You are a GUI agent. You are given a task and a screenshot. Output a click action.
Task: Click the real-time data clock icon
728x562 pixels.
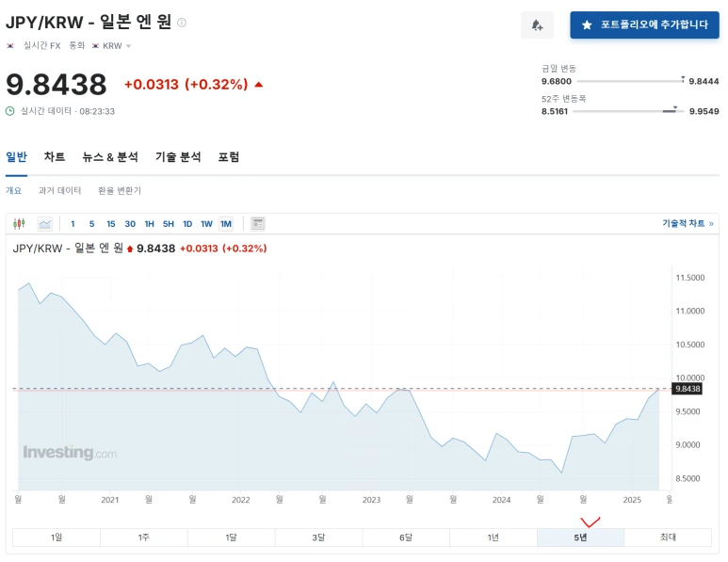[x=9, y=111]
